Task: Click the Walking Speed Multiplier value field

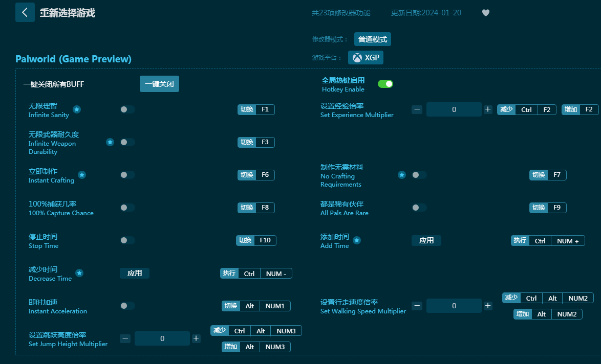Action: (454, 306)
